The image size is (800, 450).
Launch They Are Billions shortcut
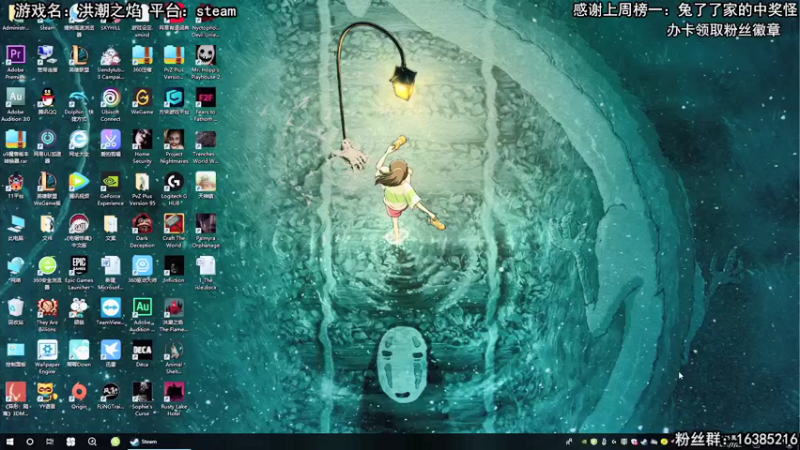[x=47, y=316]
